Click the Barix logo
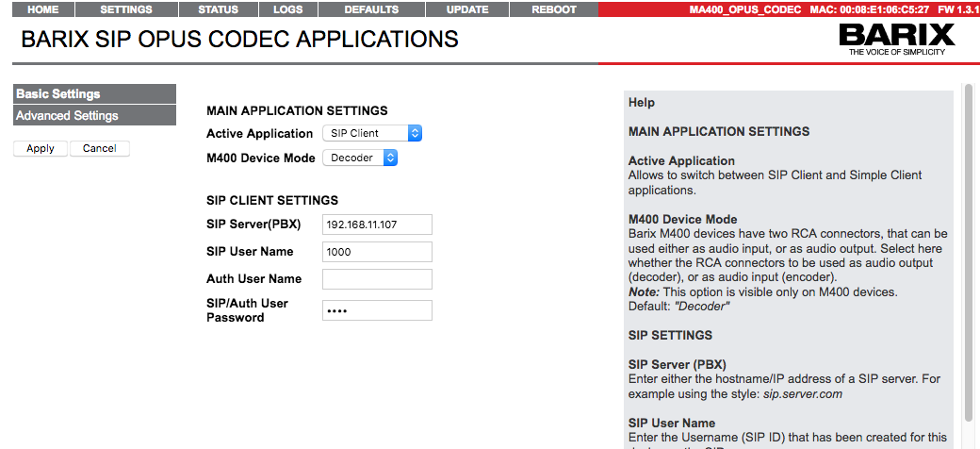 point(896,41)
